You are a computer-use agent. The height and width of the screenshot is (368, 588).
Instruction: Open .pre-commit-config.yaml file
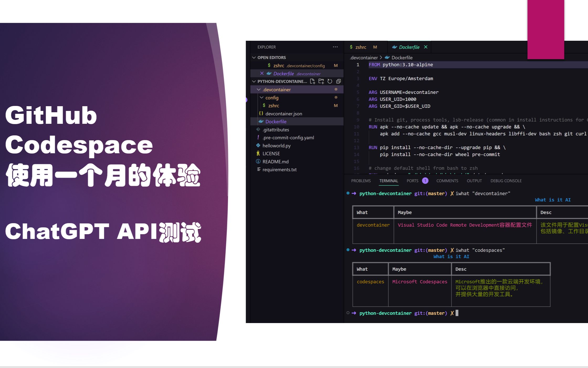tap(297, 137)
